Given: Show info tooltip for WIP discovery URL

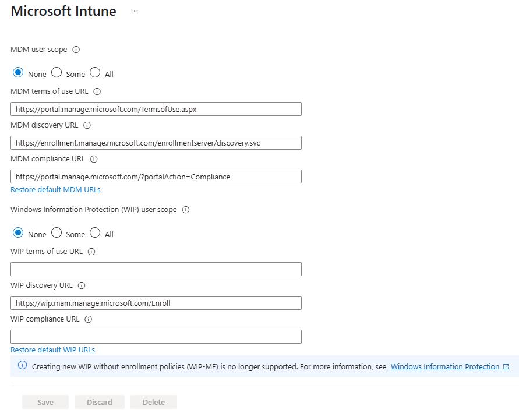Looking at the screenshot, I should 82,285.
